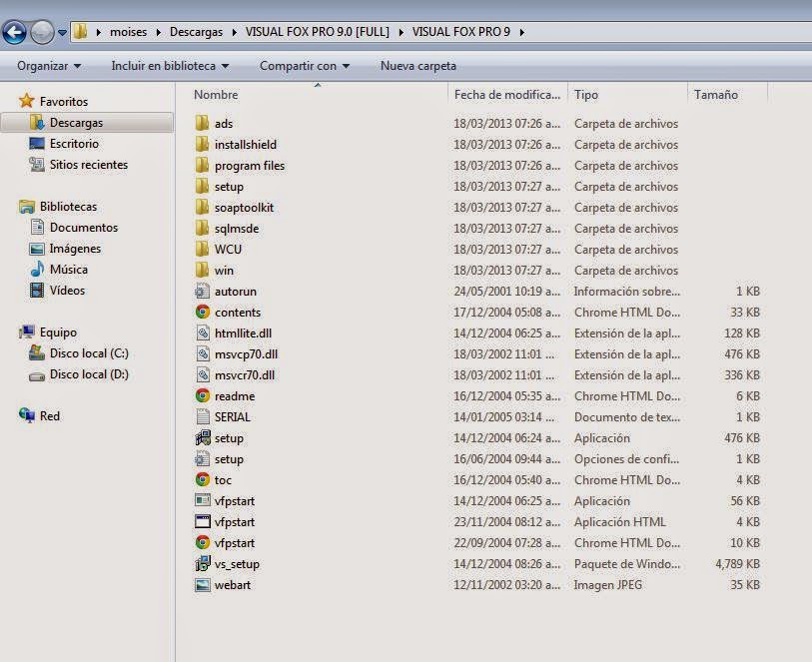Click the webart JPEG image icon
Viewport: 812px width, 662px height.
click(203, 585)
